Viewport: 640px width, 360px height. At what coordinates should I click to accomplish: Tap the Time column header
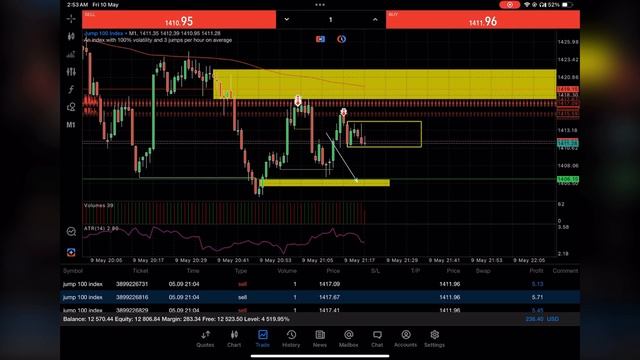click(193, 271)
